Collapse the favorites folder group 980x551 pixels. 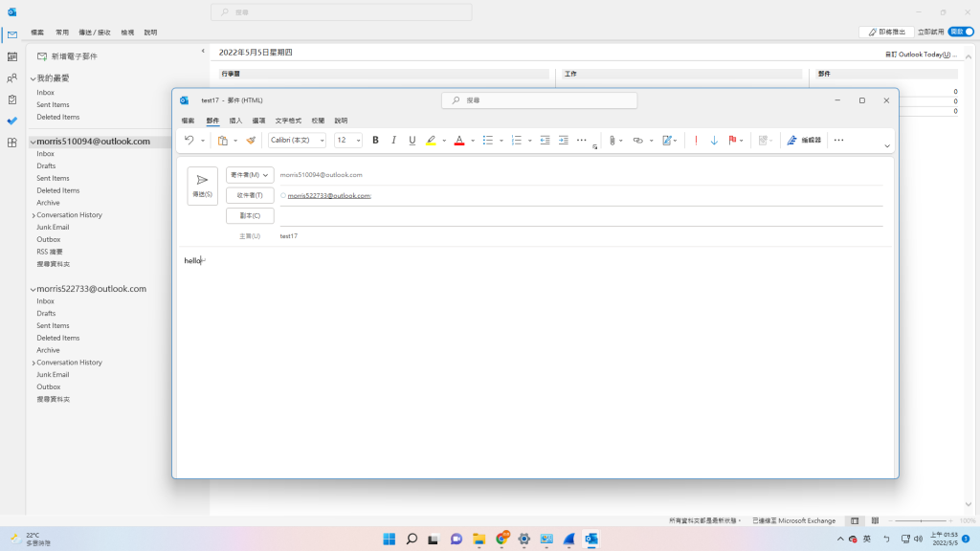point(33,78)
